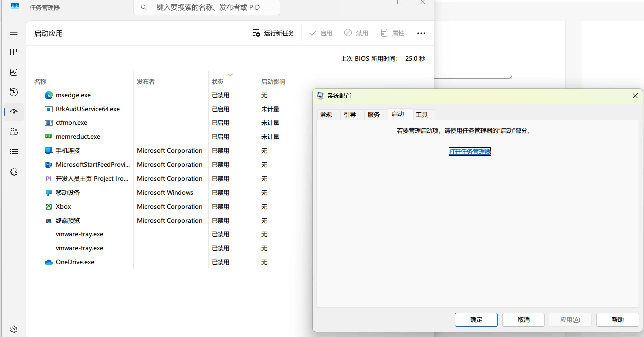Click 已禁用 status of OneDrive.exe
644x337 pixels.
point(221,262)
